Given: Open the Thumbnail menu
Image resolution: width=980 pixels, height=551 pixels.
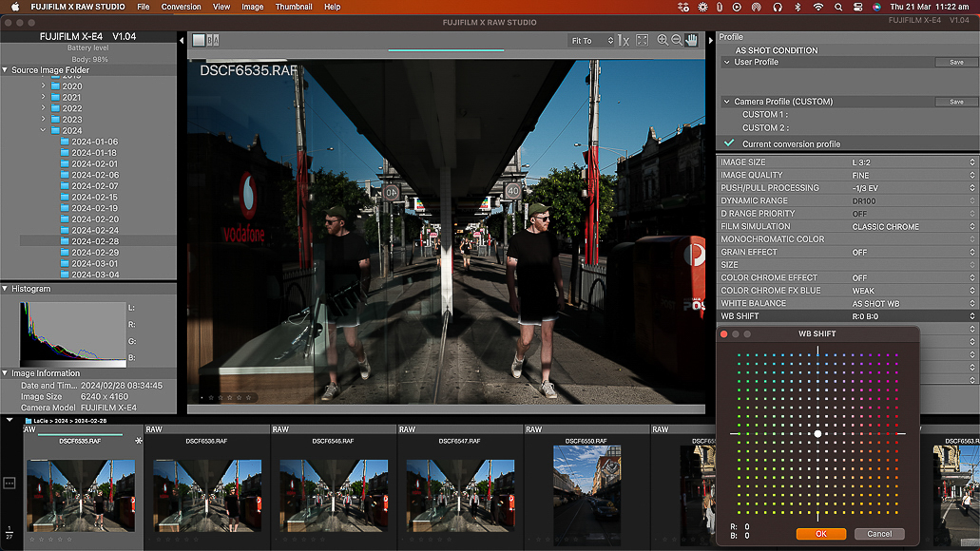Looking at the screenshot, I should 294,7.
